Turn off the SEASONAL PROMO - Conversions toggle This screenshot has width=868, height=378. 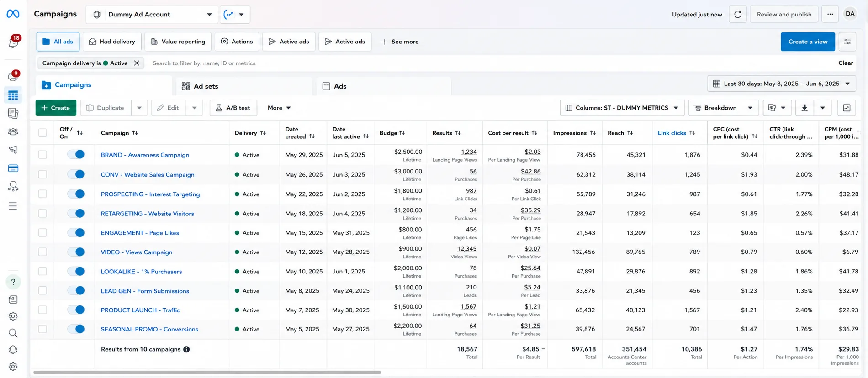[x=76, y=329]
